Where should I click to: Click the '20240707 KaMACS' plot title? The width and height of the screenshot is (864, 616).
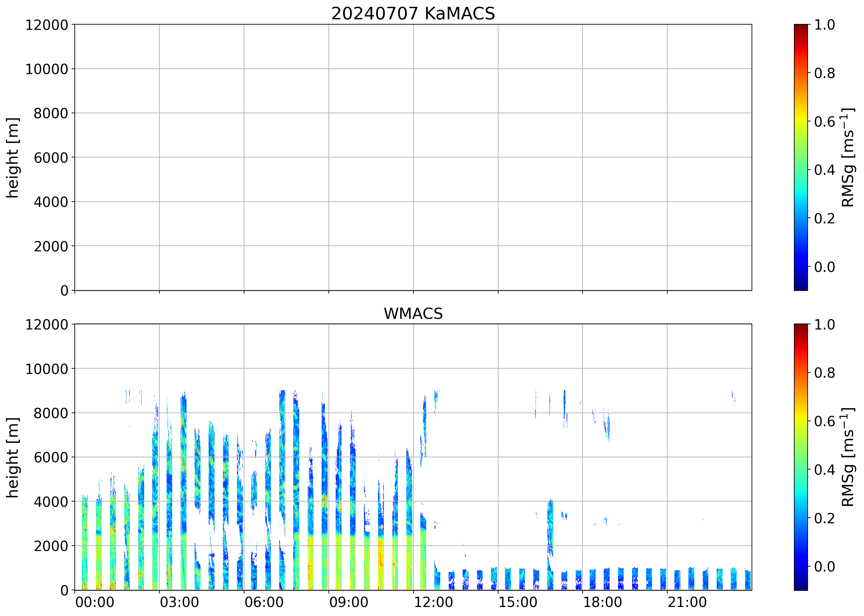click(x=413, y=14)
